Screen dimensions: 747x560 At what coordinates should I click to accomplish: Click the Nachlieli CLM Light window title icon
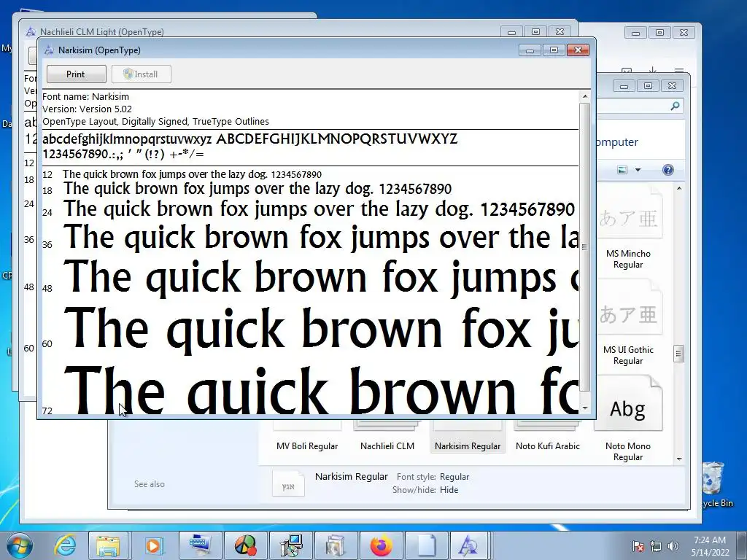coord(31,32)
